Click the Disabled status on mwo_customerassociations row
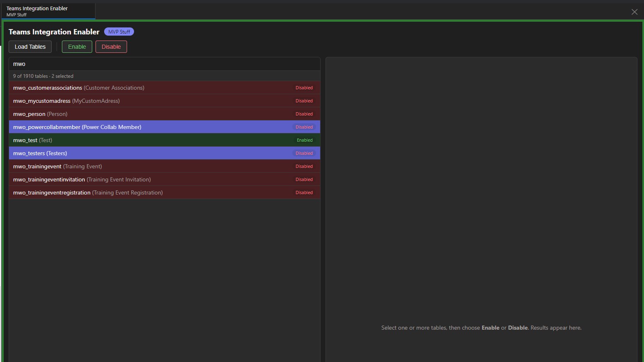Screen dimensions: 644x362 click(x=304, y=88)
